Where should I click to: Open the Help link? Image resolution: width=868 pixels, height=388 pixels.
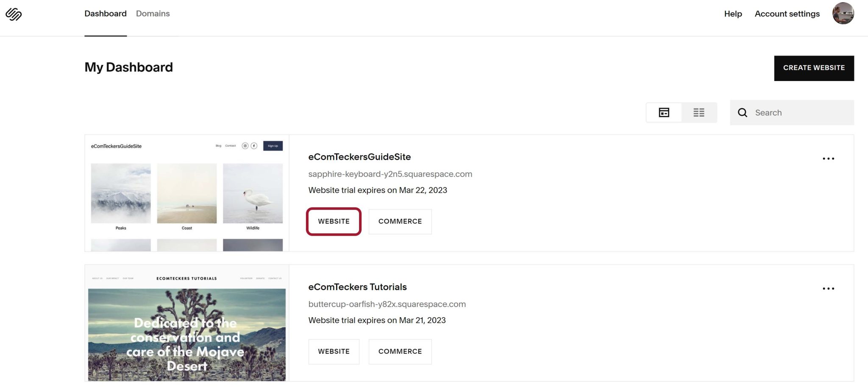(733, 14)
